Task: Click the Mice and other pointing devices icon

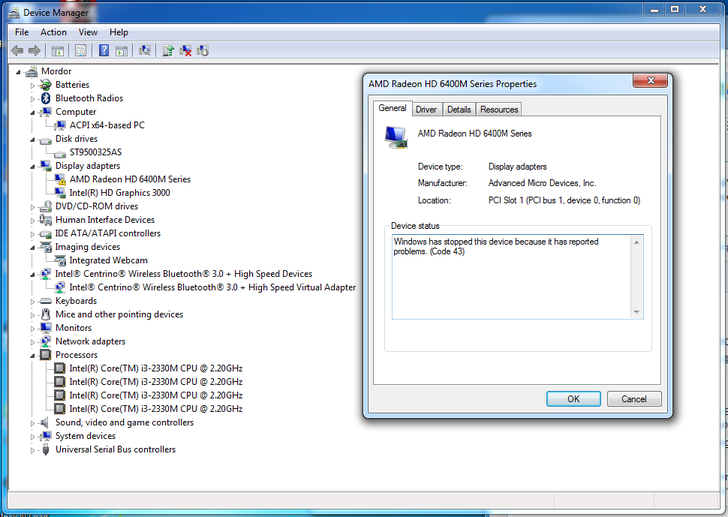Action: click(46, 314)
